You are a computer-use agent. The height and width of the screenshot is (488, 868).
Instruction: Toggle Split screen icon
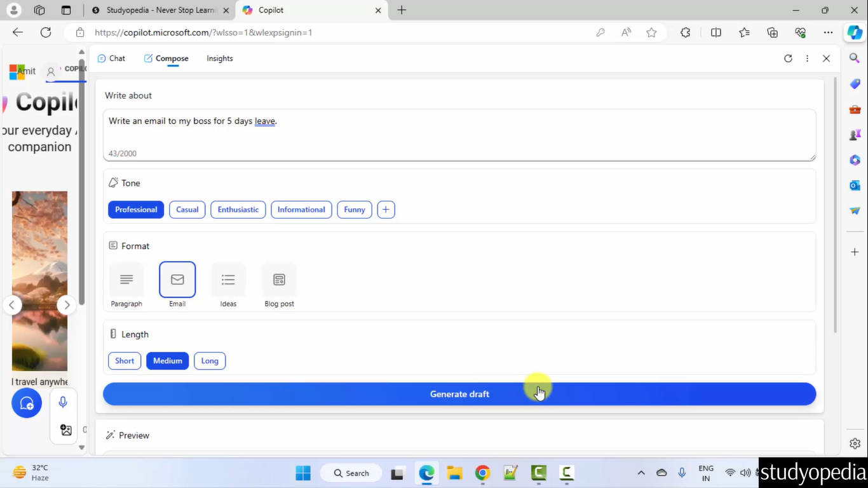[716, 32]
